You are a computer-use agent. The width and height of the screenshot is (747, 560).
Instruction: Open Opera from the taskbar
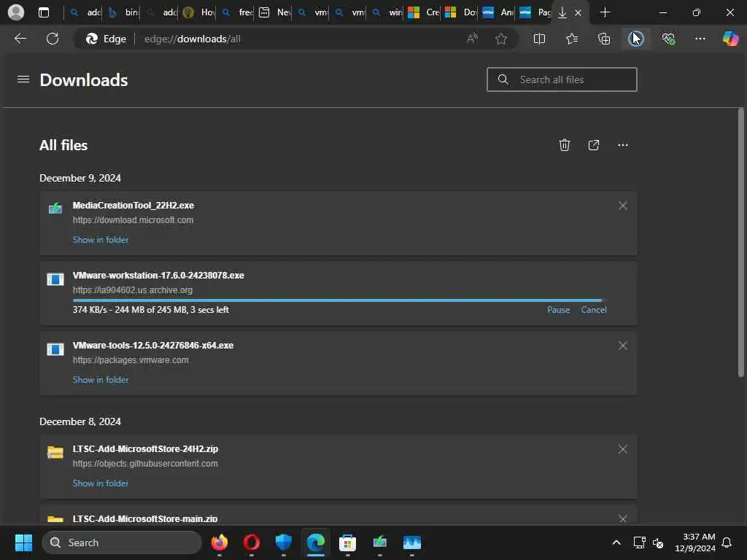252,542
